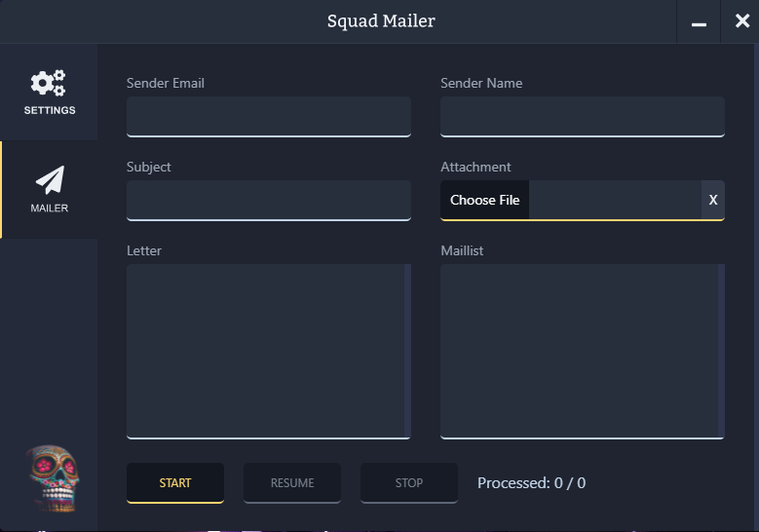Click into the Subject field
Screen dimensions: 759x532
(x=268, y=200)
